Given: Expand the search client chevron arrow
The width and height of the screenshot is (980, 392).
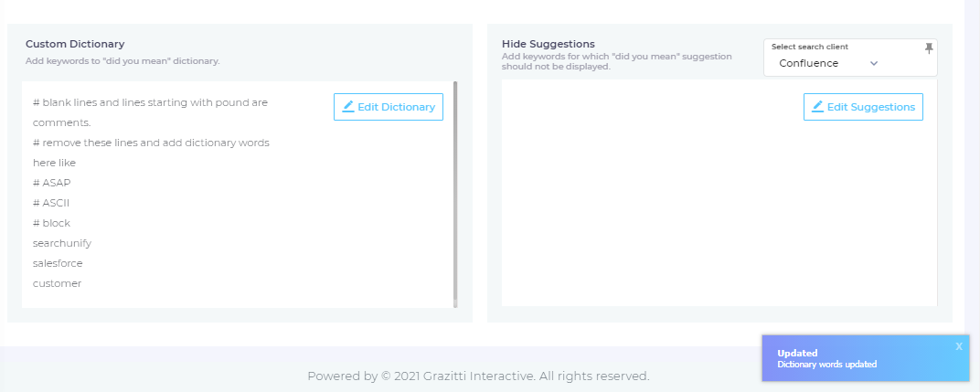Looking at the screenshot, I should pyautogui.click(x=874, y=63).
